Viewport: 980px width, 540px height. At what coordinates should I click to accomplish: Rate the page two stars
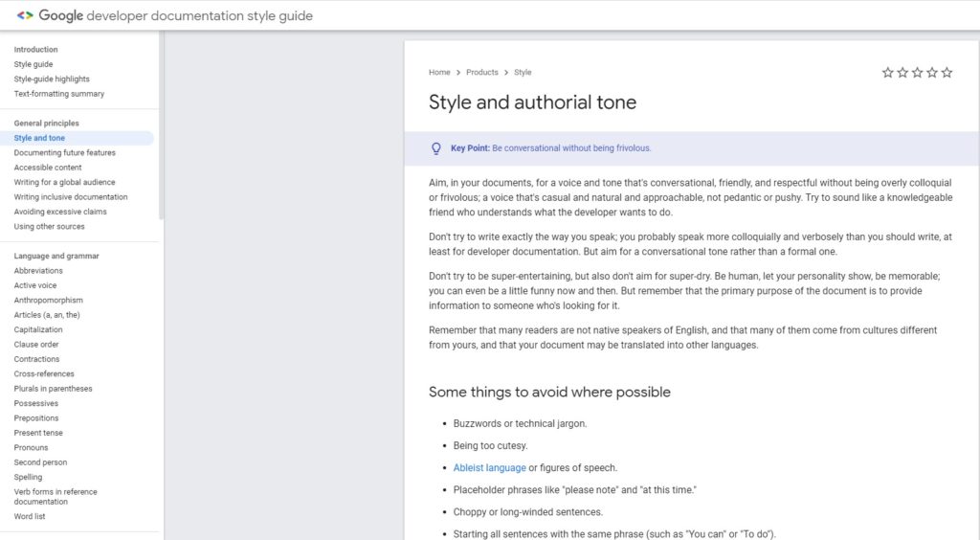pyautogui.click(x=902, y=73)
